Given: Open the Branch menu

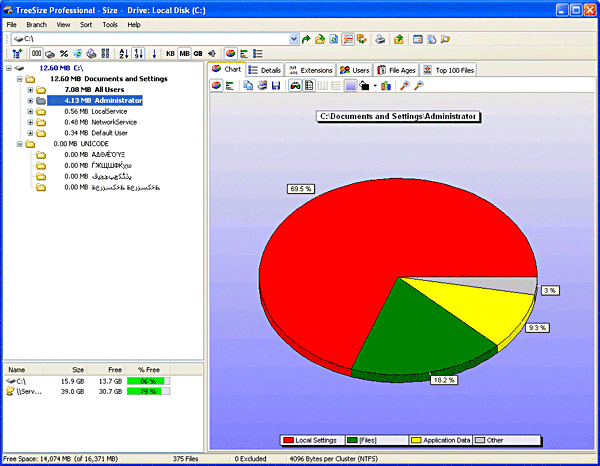Looking at the screenshot, I should (36, 23).
